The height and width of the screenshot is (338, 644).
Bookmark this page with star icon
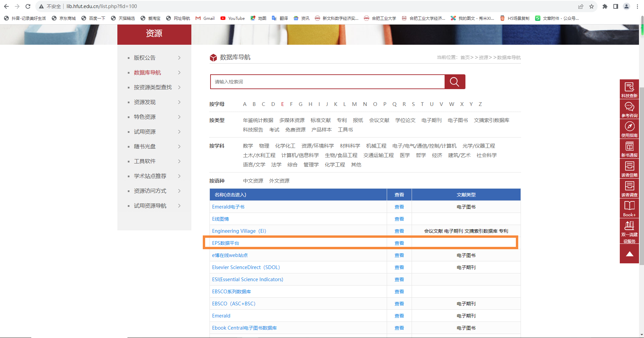click(x=592, y=6)
